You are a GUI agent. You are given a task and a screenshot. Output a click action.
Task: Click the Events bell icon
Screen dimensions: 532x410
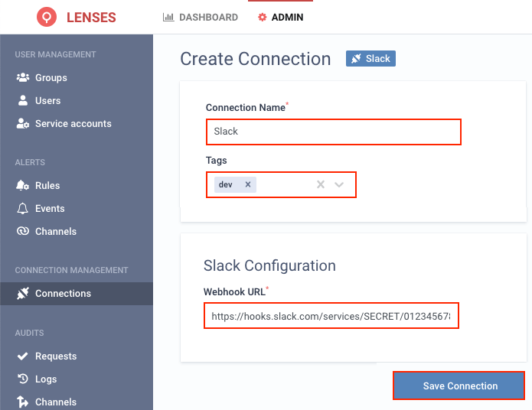click(x=23, y=209)
